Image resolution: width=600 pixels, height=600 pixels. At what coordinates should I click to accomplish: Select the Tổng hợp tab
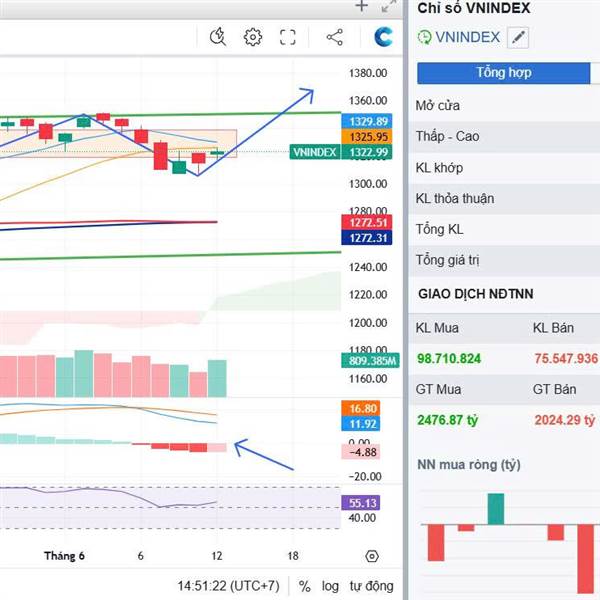coord(504,73)
